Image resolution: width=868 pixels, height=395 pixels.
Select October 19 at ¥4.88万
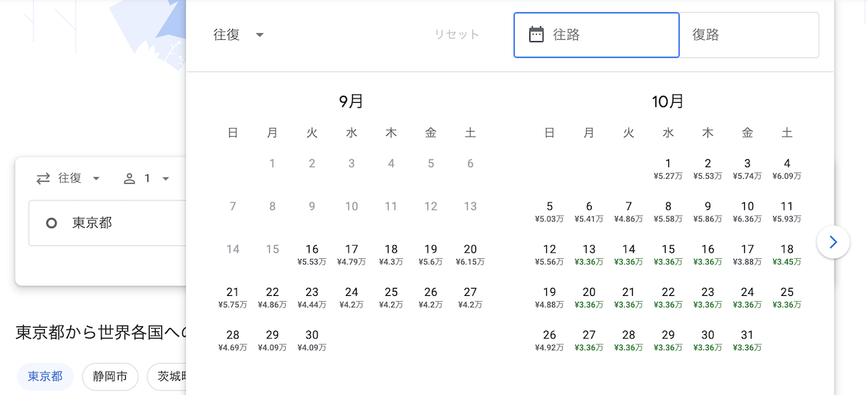tap(550, 297)
